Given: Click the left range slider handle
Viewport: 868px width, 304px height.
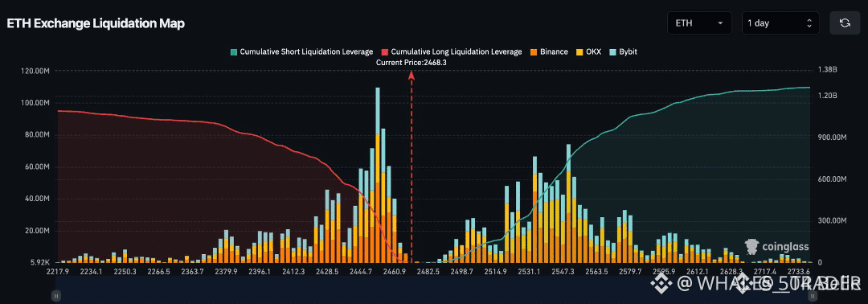Looking at the screenshot, I should [55, 297].
